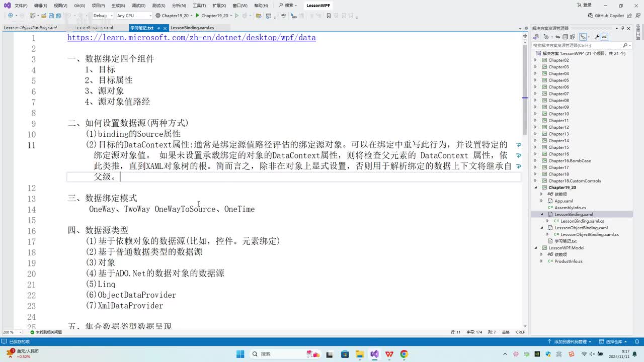This screenshot has width=644, height=362.
Task: Click the 搜索 box in title bar
Action: 288,6
